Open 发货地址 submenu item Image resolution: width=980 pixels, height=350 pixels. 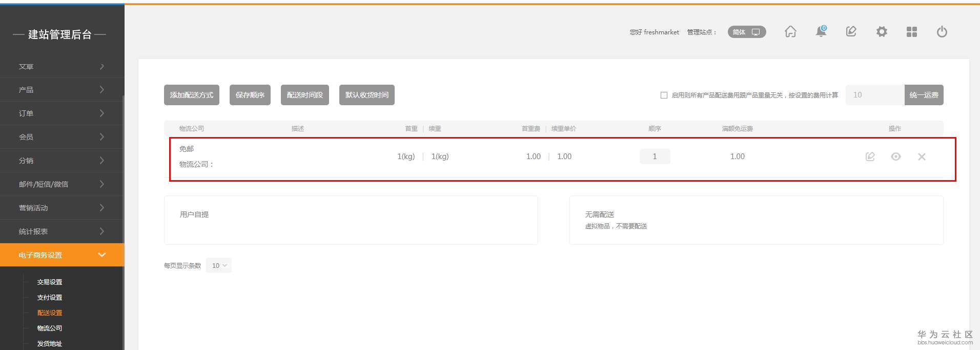[x=50, y=343]
